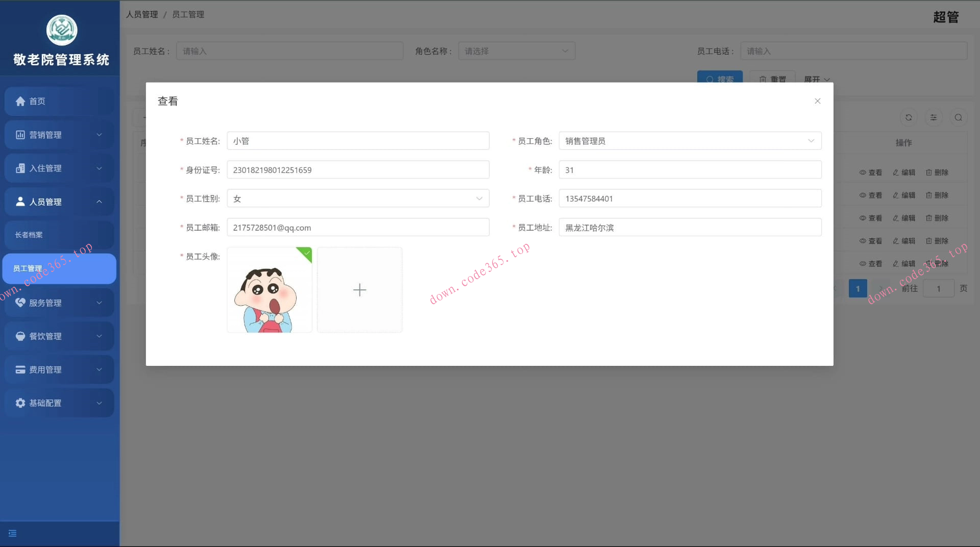Select the 人员管理 person icon

point(19,201)
